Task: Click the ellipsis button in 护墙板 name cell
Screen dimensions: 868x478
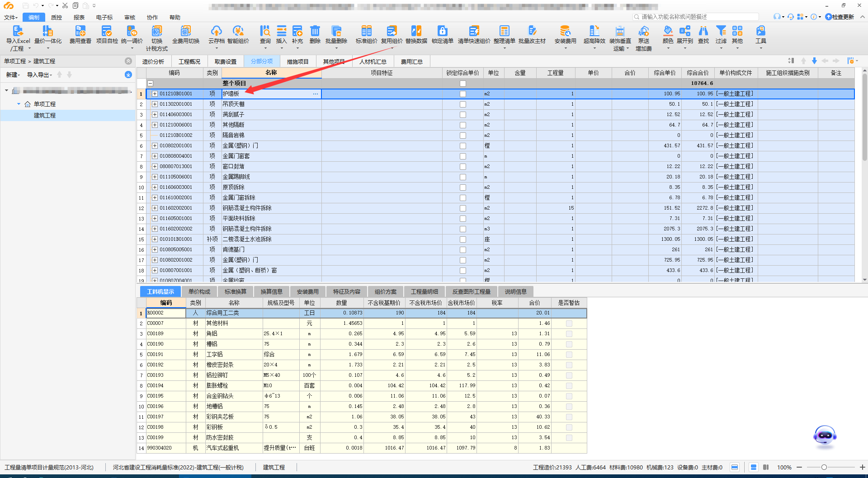Action: click(316, 94)
